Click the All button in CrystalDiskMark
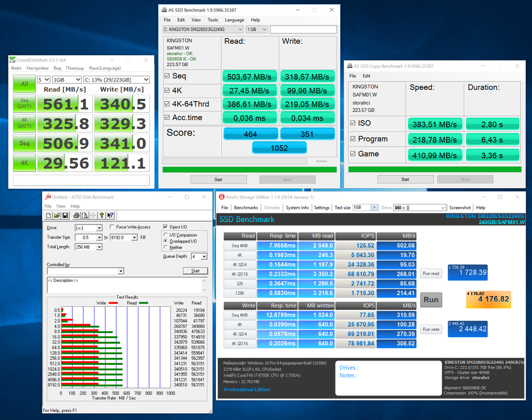 click(24, 84)
